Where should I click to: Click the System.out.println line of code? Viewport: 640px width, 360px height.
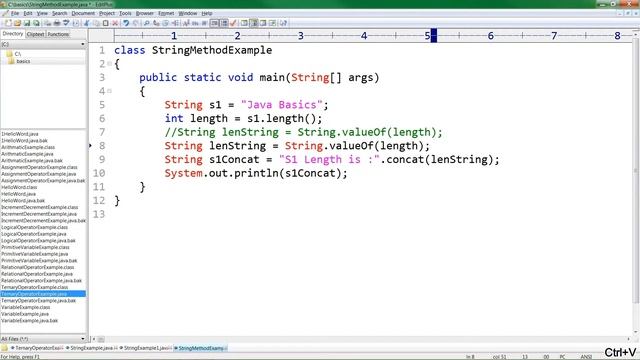coord(256,173)
